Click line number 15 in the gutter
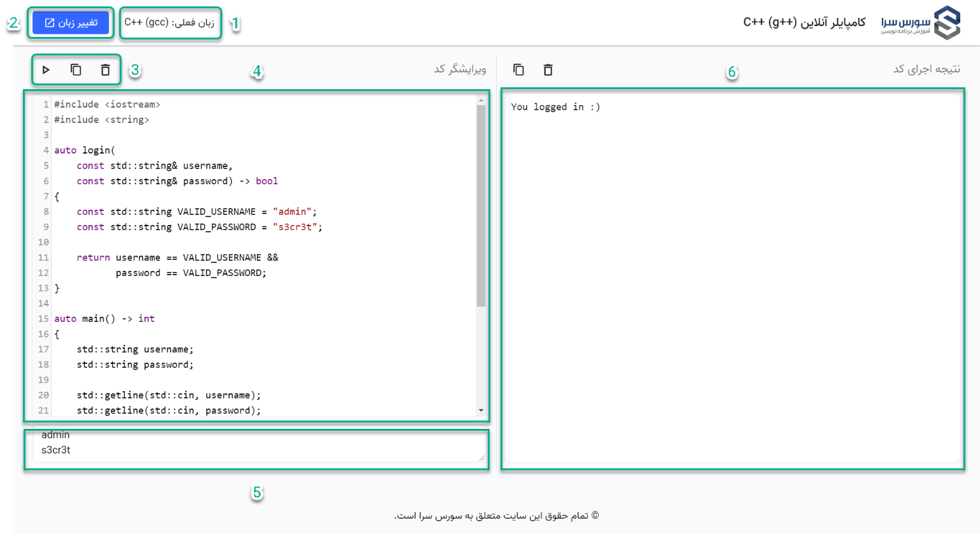The height and width of the screenshot is (534, 980). (43, 319)
